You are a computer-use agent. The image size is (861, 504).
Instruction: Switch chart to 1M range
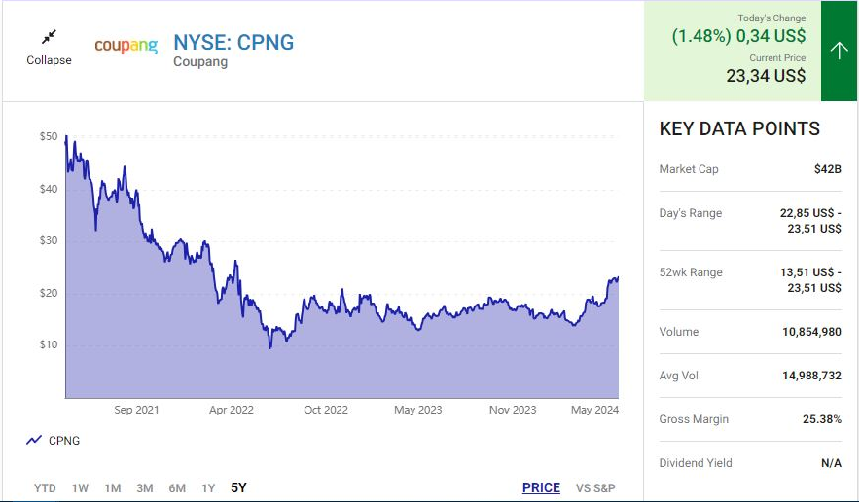pos(113,488)
